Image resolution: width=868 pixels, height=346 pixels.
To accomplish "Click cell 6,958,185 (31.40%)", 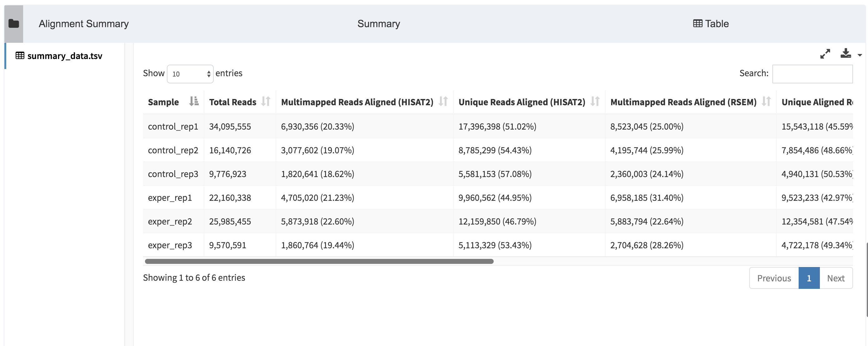I will (x=646, y=198).
